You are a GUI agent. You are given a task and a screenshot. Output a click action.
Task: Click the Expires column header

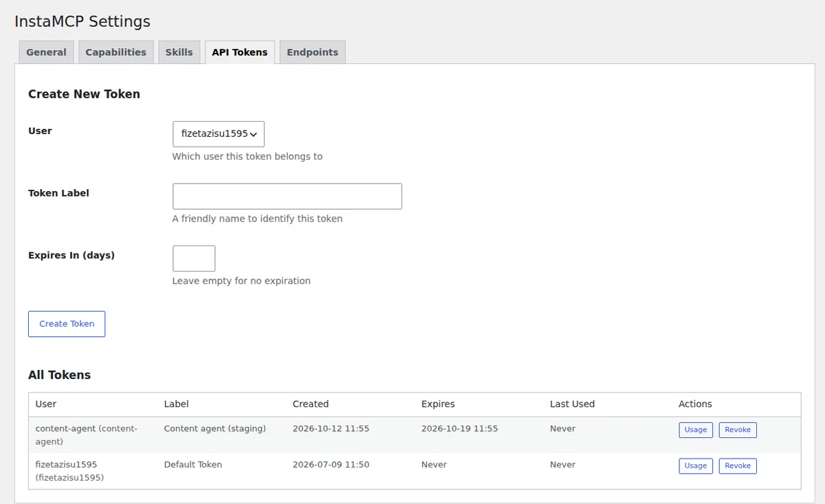[x=438, y=404]
